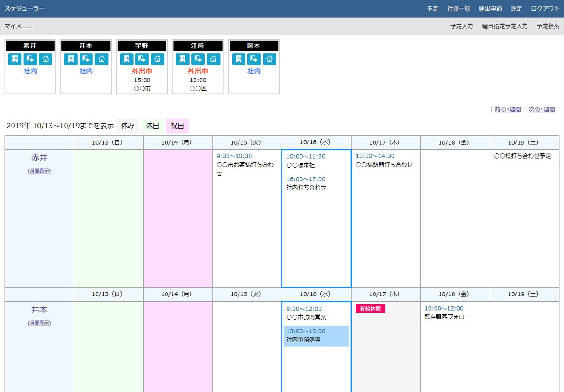This screenshot has height=392, width=564.
Task: Go to the previous week via 前の1週間
Action: [508, 110]
